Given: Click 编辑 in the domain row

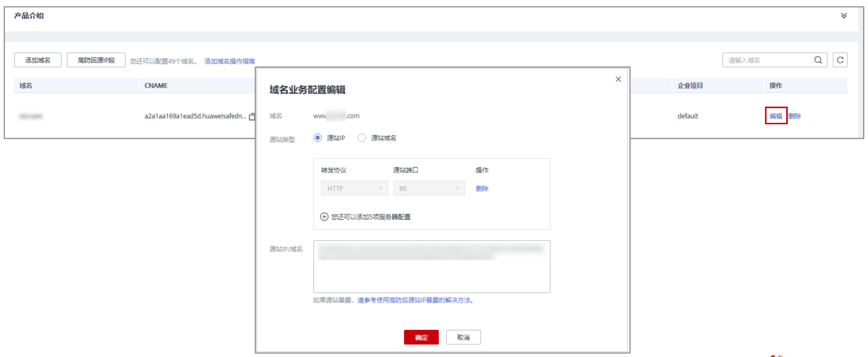Looking at the screenshot, I should pos(776,116).
